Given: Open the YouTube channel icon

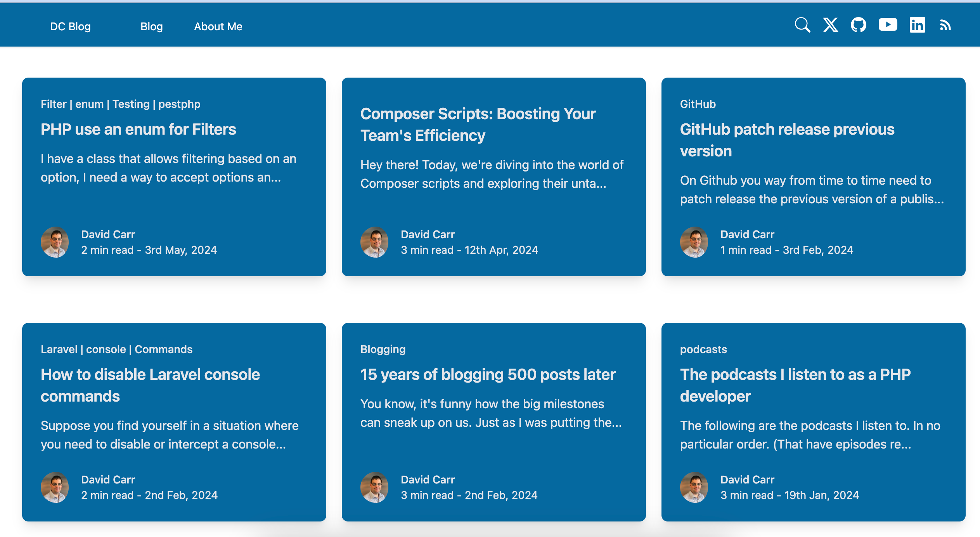Looking at the screenshot, I should tap(888, 25).
